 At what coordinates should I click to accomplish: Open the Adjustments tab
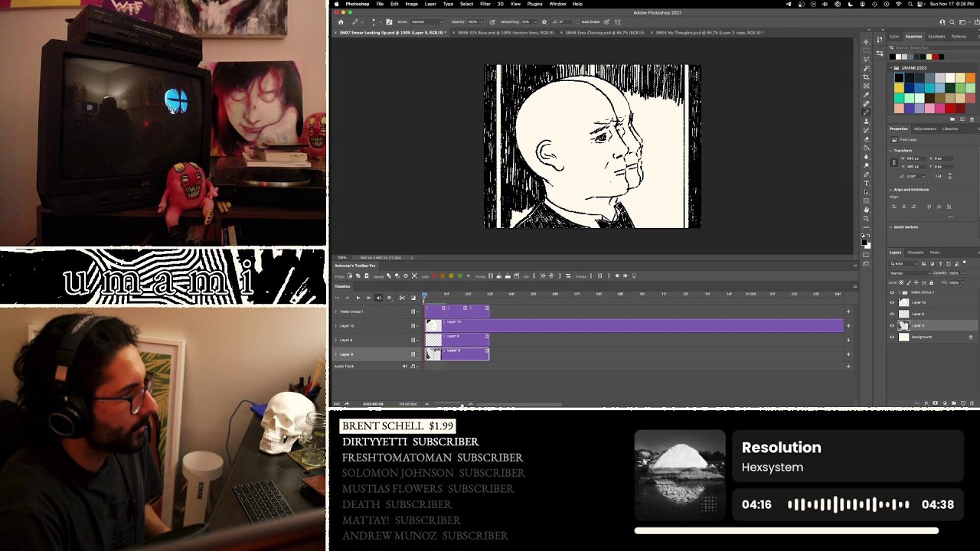925,129
